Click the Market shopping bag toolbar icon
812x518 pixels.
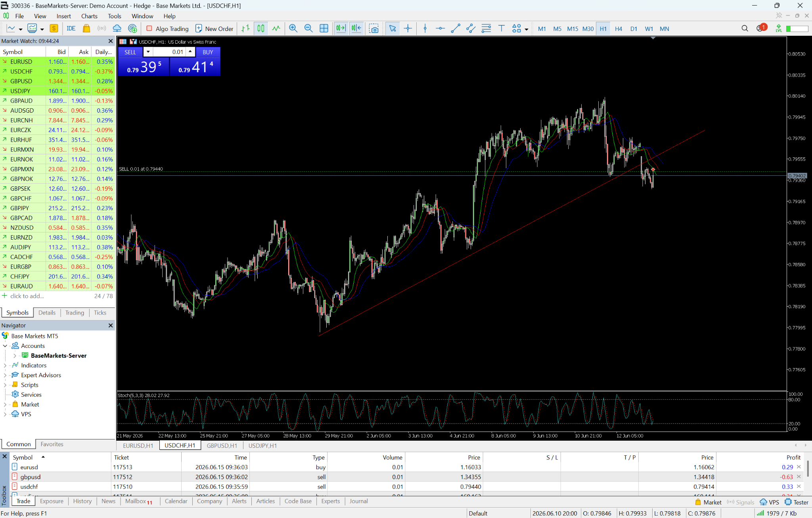coord(86,29)
